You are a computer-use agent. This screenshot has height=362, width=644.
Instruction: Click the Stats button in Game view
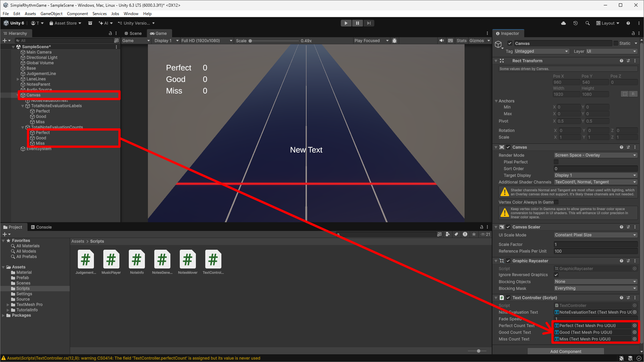461,41
